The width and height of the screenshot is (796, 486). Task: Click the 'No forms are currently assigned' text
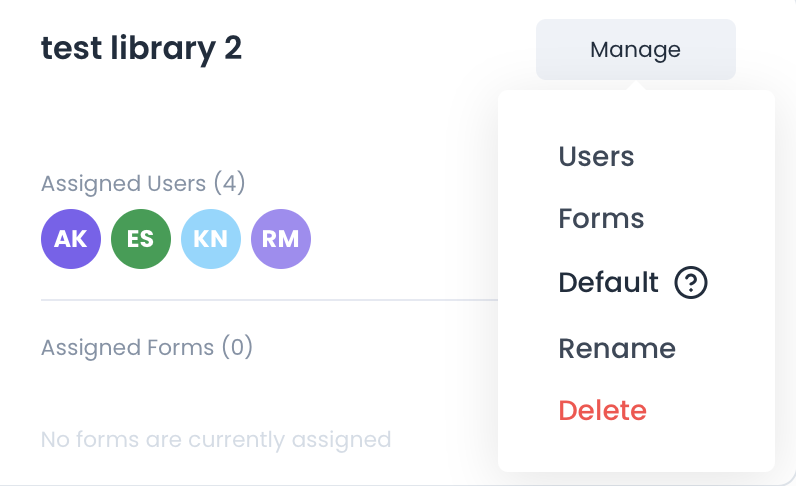point(215,439)
